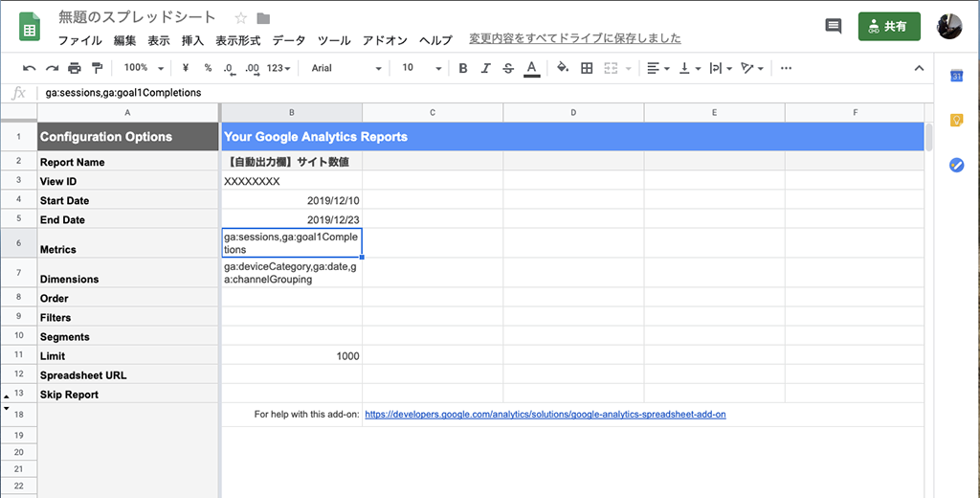
Task: Open horizontal align dropdown
Action: click(658, 68)
